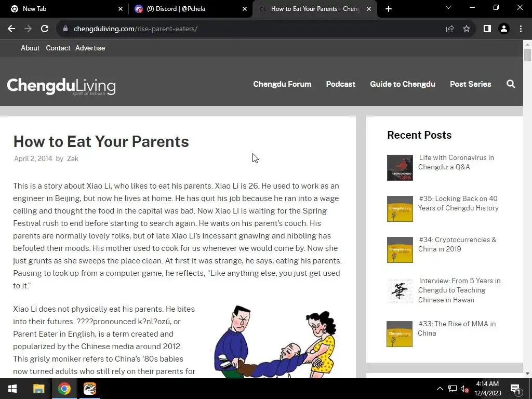Open the notification center icon
The width and height of the screenshot is (532, 399).
515,389
